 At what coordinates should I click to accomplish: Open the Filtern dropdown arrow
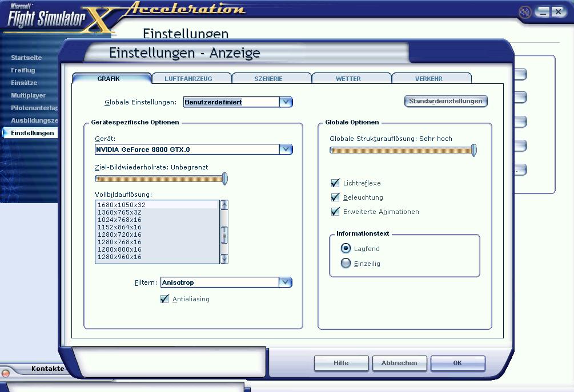[285, 282]
